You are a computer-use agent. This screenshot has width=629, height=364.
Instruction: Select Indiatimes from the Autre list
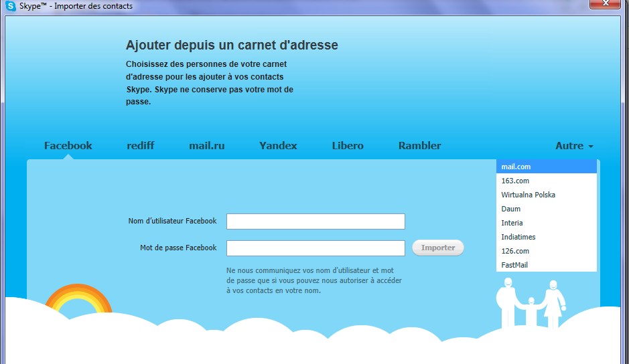point(547,237)
